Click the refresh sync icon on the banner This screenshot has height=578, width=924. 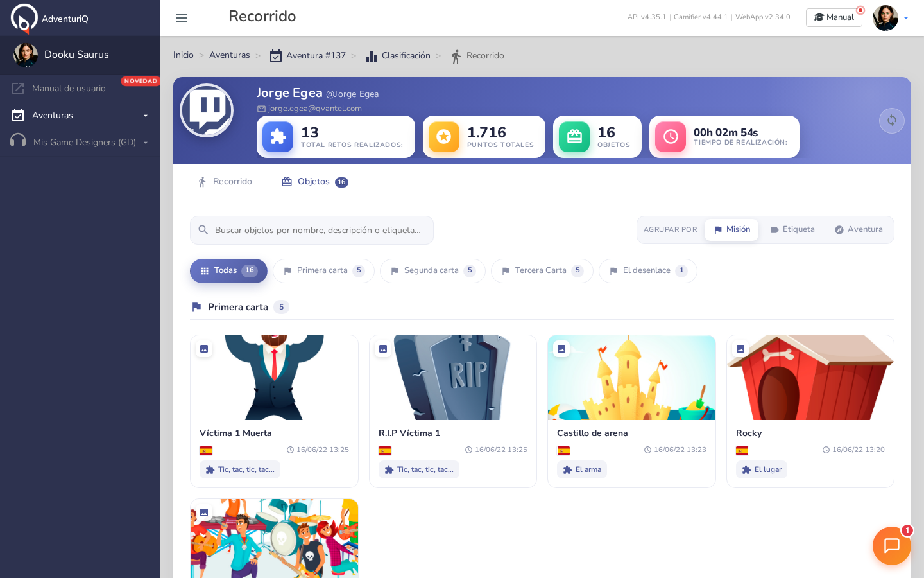892,121
